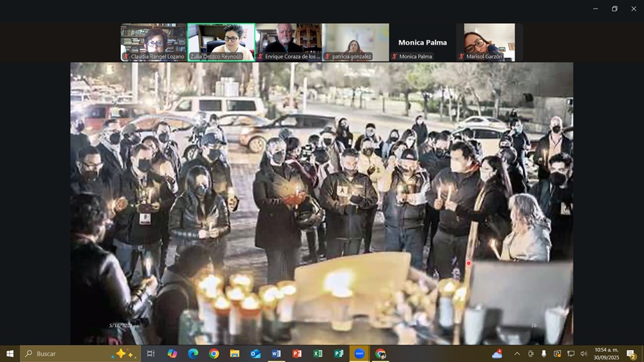Open Microsoft Publisher from the taskbar
The height and width of the screenshot is (362, 644).
339,354
